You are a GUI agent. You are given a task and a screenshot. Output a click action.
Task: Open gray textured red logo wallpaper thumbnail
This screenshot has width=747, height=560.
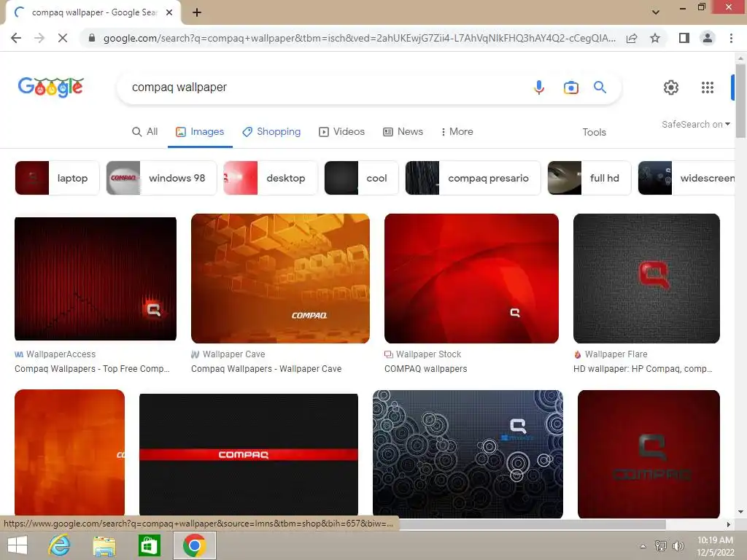[646, 279]
